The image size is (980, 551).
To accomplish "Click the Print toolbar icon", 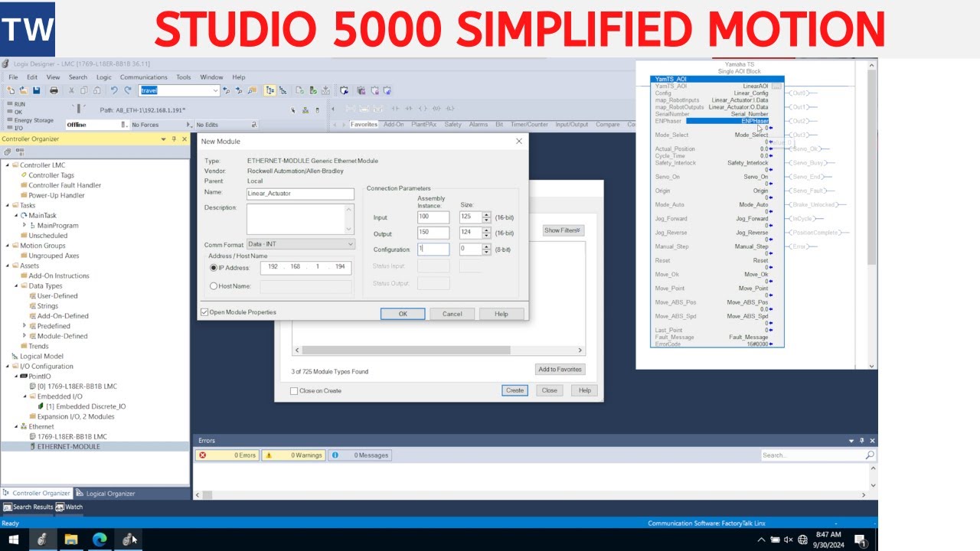I will (54, 90).
